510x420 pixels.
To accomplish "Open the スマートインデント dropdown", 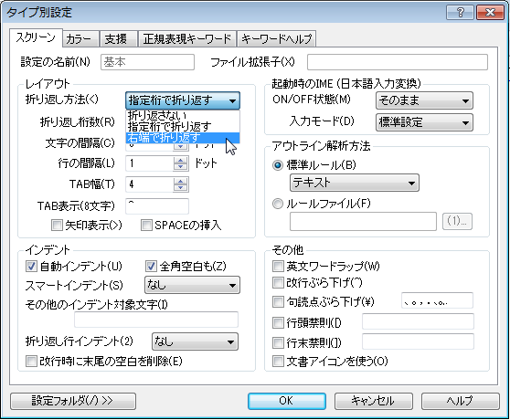I will tap(192, 285).
